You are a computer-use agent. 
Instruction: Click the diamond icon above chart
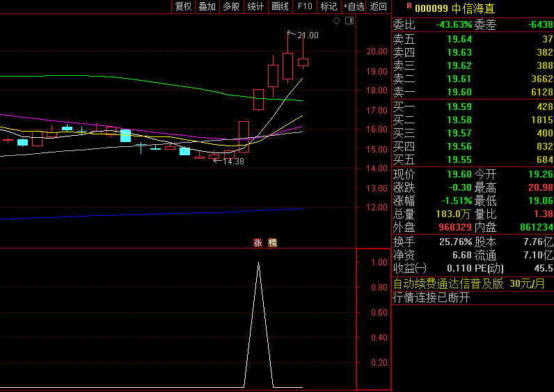tap(336, 21)
